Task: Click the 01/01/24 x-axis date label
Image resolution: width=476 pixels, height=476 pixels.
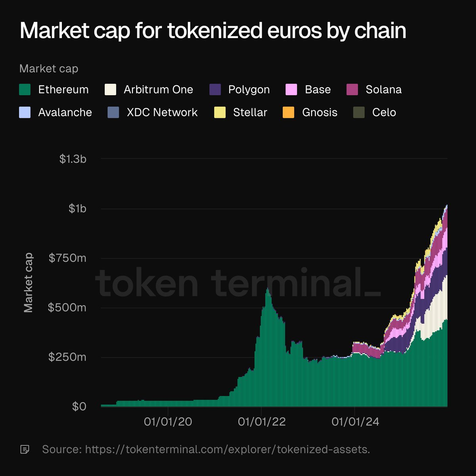Action: [355, 422]
